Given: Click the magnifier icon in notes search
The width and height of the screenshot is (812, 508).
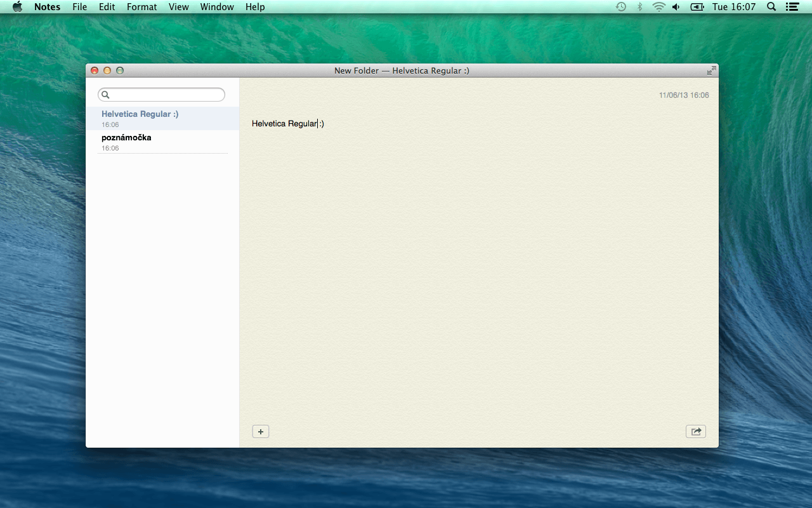Looking at the screenshot, I should tap(106, 95).
